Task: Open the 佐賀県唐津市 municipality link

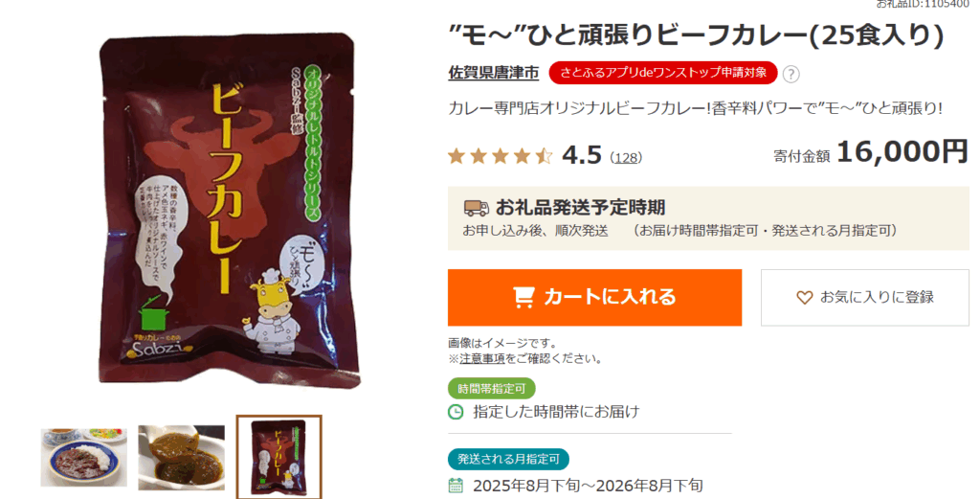Action: (494, 73)
